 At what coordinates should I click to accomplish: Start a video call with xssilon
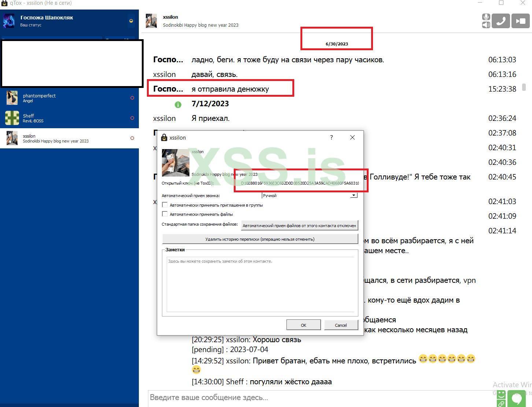[x=520, y=21]
